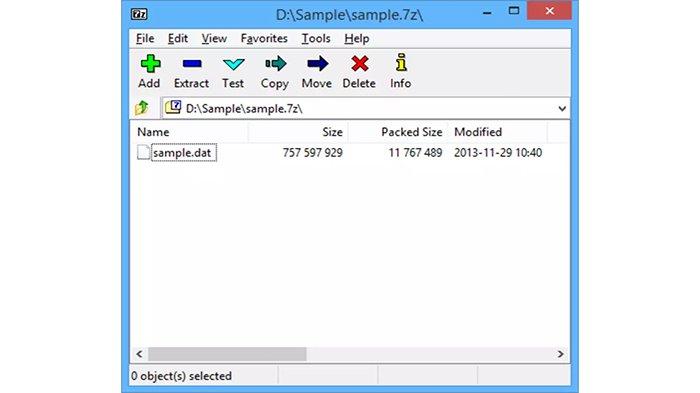Open the File menu
The height and width of the screenshot is (393, 700).
[145, 38]
